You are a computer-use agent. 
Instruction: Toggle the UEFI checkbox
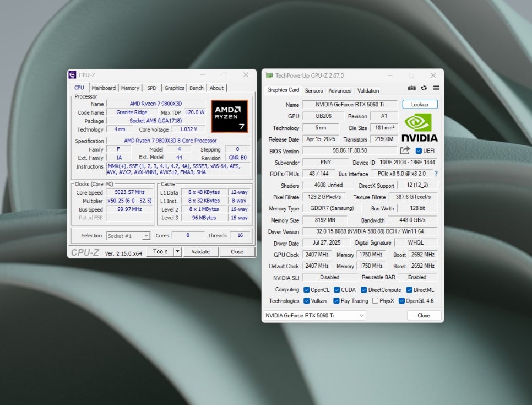pyautogui.click(x=419, y=151)
